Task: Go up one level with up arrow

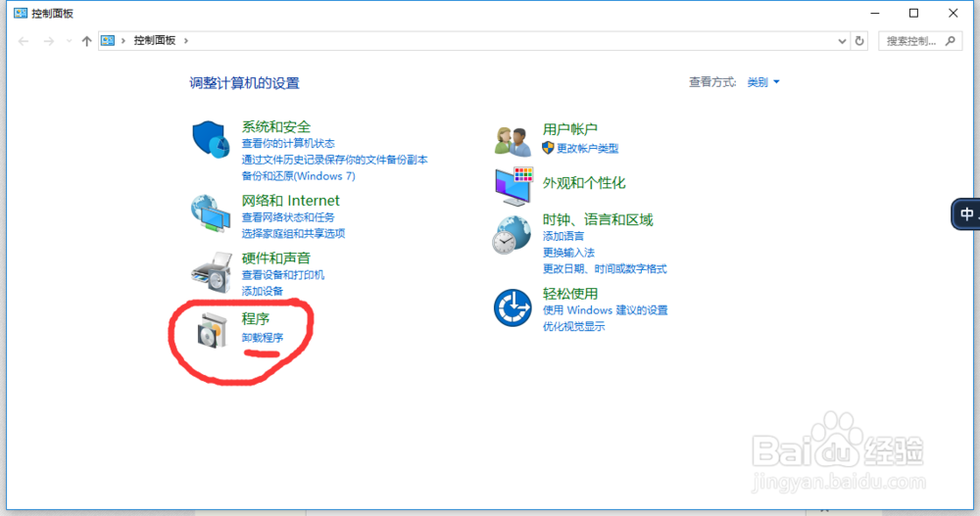Action: pos(86,41)
